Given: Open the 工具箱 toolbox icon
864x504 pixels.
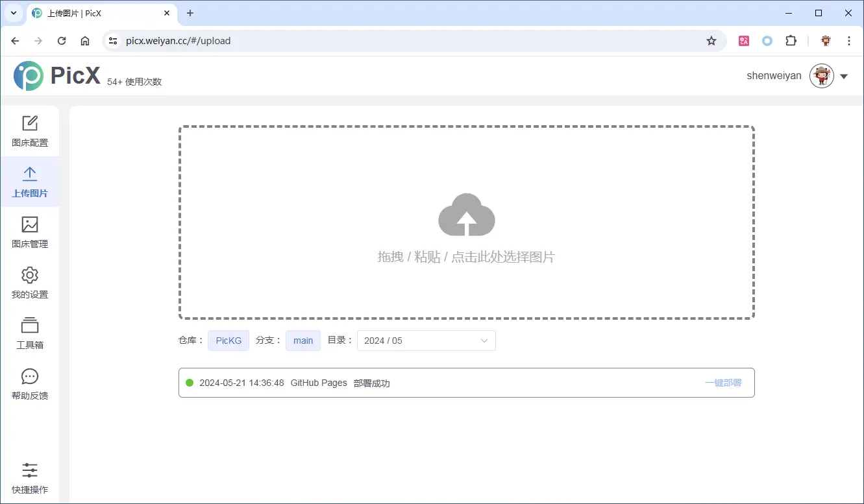Looking at the screenshot, I should [30, 325].
